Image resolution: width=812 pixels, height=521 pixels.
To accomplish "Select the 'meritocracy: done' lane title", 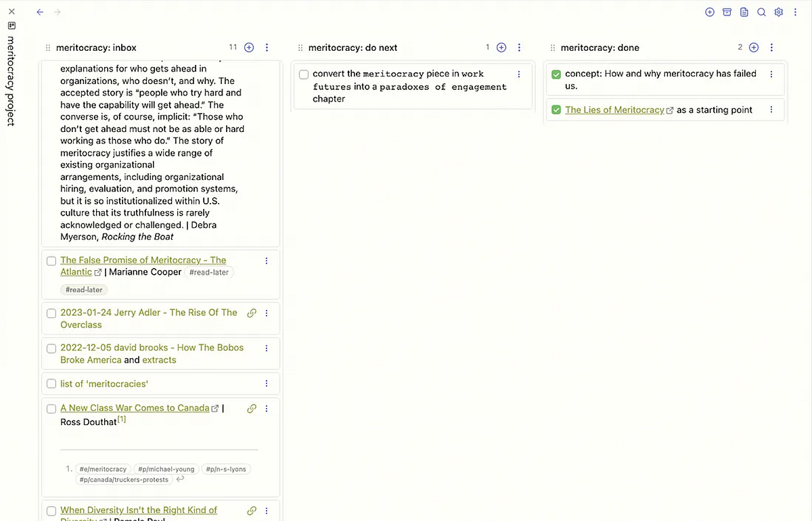I will tap(600, 48).
